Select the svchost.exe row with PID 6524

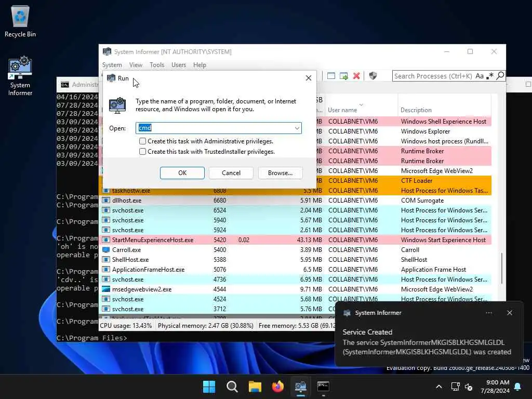(x=295, y=210)
